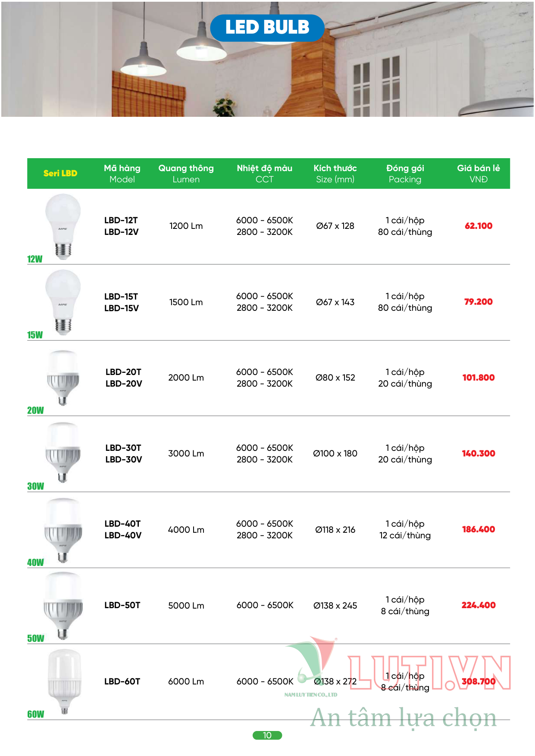This screenshot has width=535, height=756.
Task: Click the LUTI.VN watermark link
Action: point(429,672)
